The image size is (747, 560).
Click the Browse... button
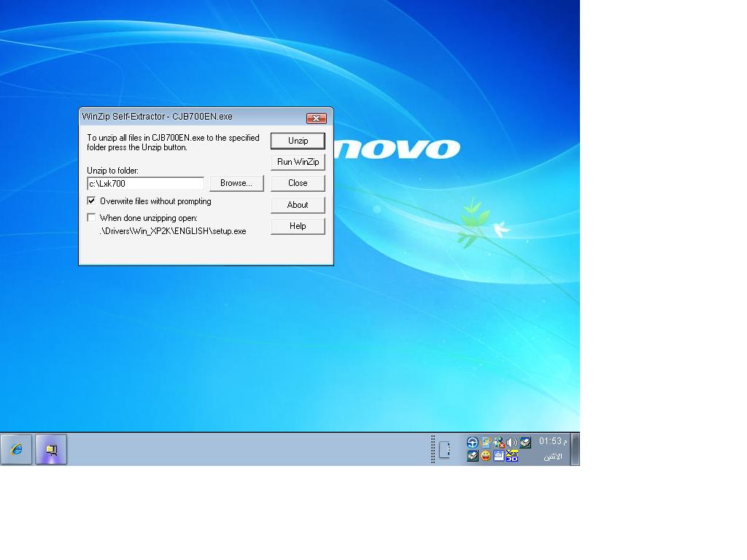coord(236,183)
